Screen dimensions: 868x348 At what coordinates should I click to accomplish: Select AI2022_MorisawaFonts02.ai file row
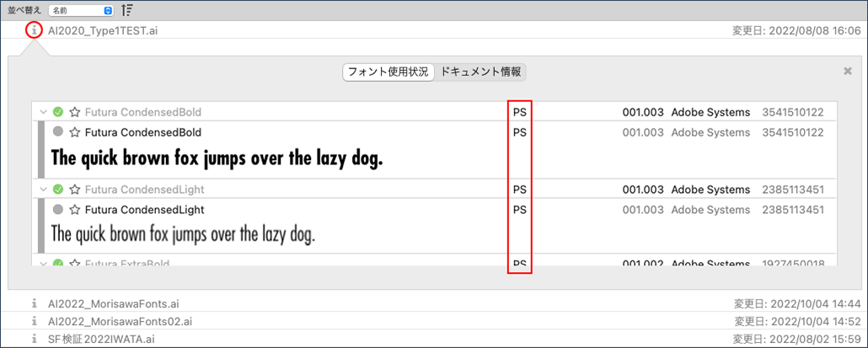(434, 321)
